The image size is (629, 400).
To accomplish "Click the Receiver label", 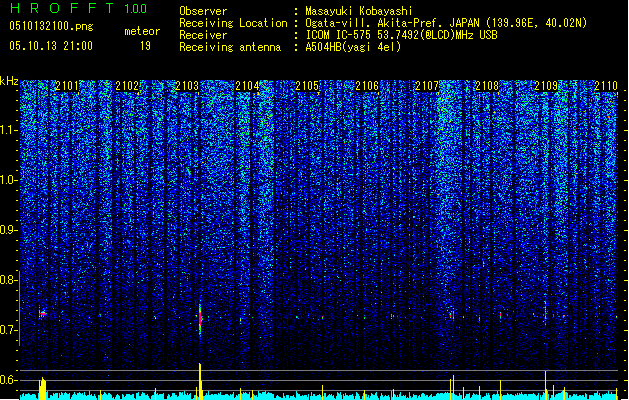I will tap(203, 35).
